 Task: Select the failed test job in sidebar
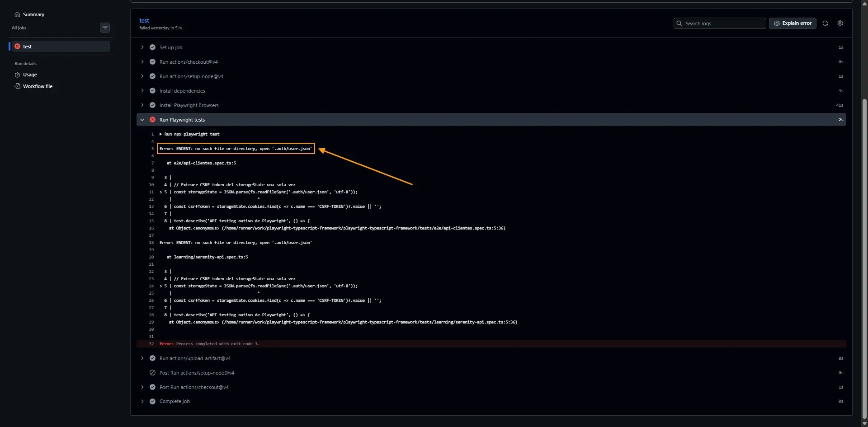pos(59,47)
